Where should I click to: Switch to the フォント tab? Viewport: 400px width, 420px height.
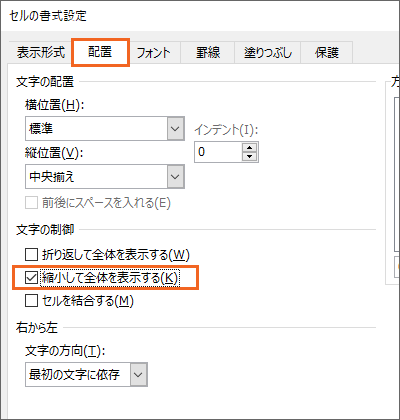pos(154,53)
